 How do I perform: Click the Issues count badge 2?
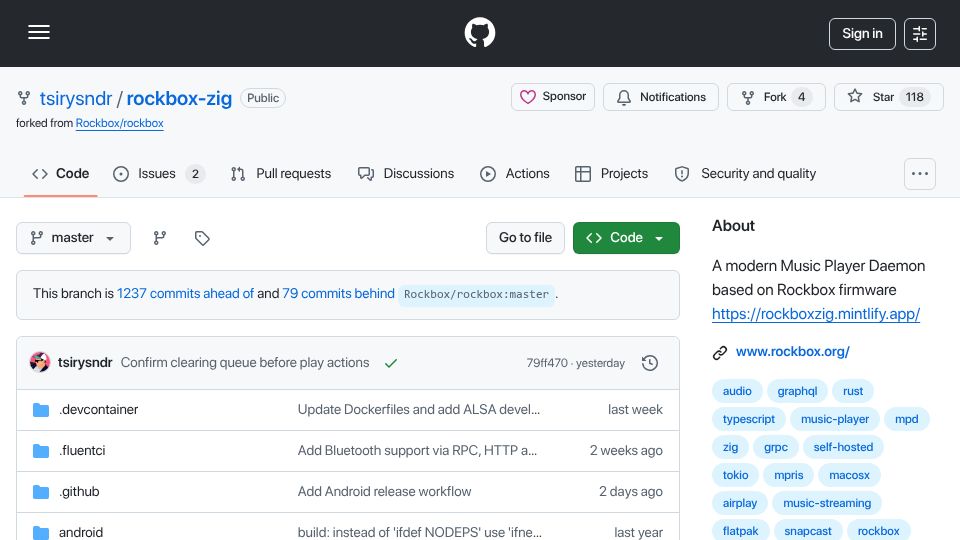click(x=195, y=174)
